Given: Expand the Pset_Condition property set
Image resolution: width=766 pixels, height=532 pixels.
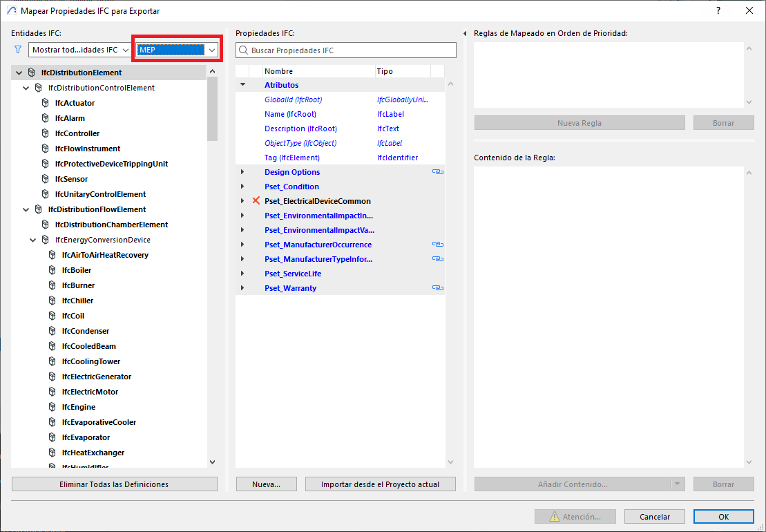Looking at the screenshot, I should pos(242,187).
